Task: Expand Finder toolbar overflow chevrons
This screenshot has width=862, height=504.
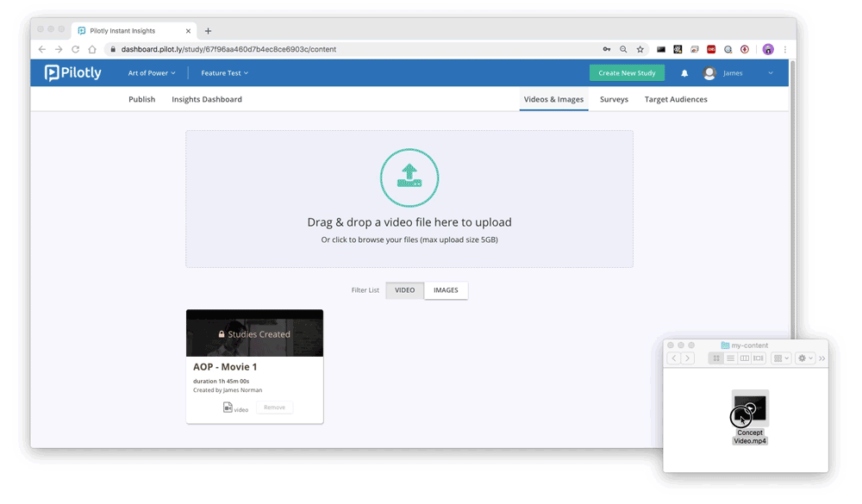Action: pos(821,358)
